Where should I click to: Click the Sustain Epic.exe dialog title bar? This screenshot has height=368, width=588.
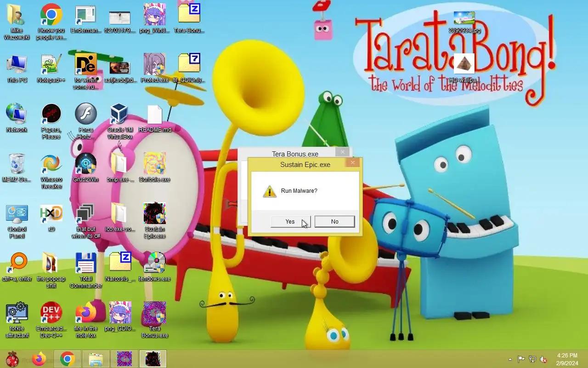tap(305, 164)
